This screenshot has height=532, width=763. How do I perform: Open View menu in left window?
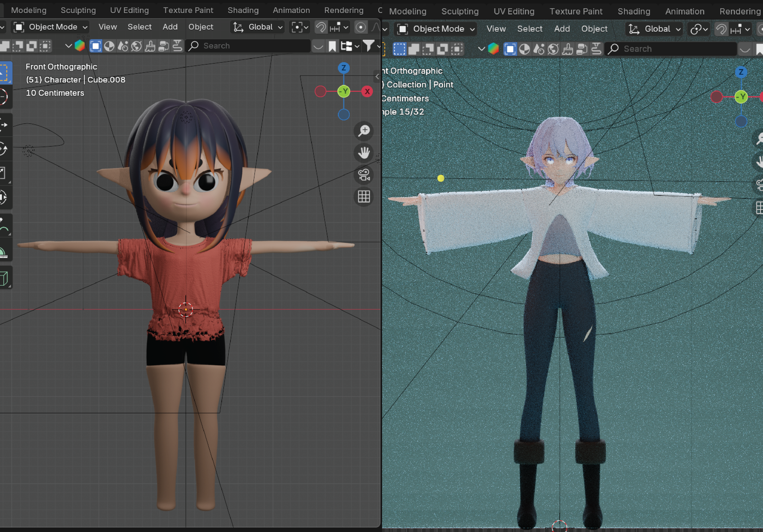[x=108, y=27]
